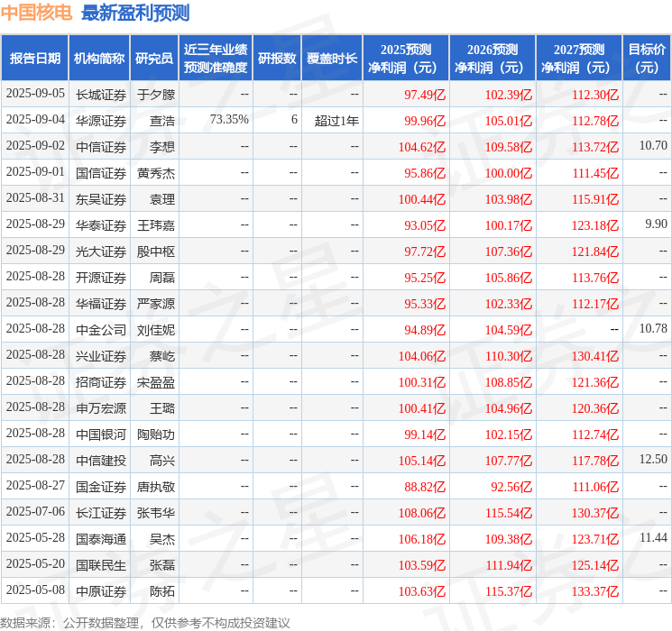Click the 研报数 column header
This screenshot has height=631, width=672.
[277, 59]
